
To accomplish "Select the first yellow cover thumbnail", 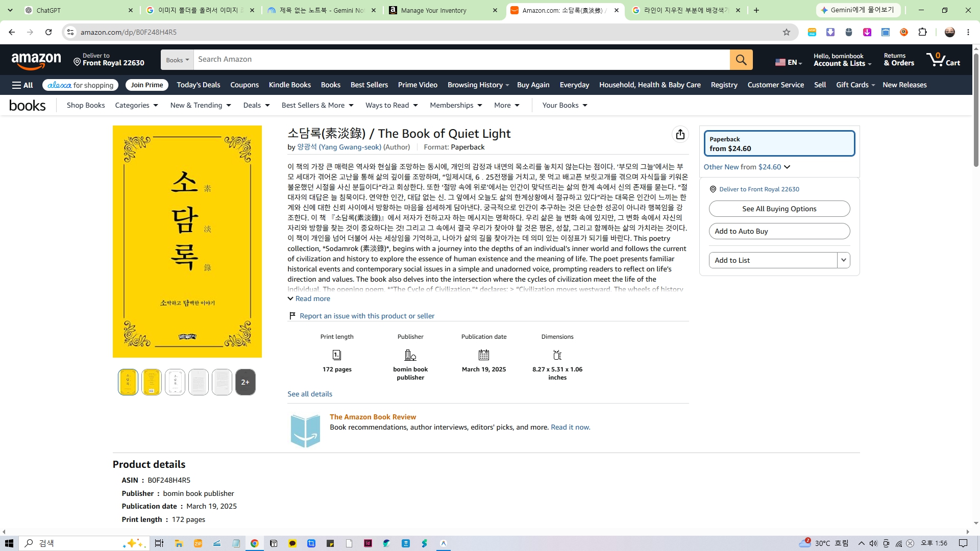I will click(128, 382).
